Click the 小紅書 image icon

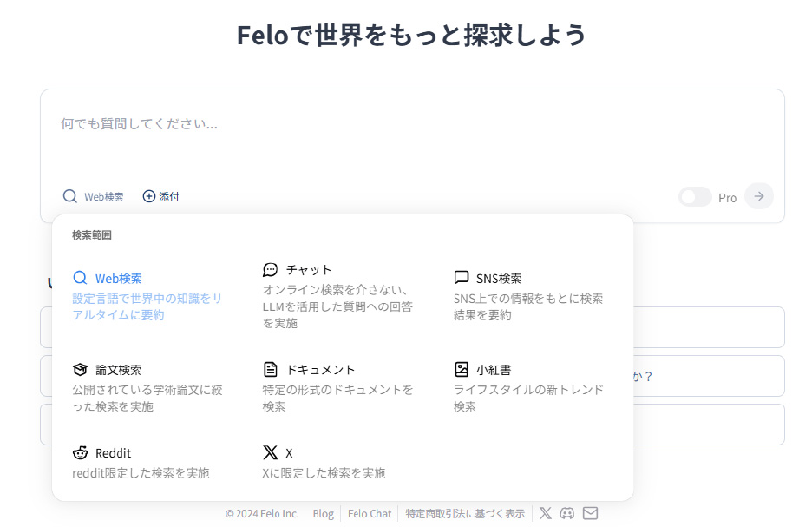tap(462, 369)
